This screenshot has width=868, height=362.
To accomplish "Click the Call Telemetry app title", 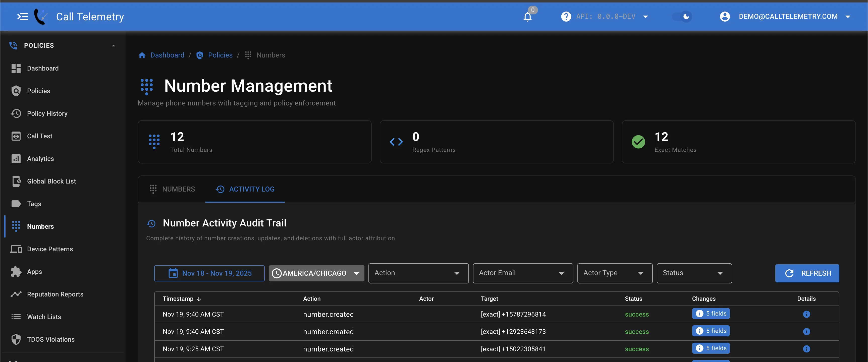I will [x=90, y=17].
